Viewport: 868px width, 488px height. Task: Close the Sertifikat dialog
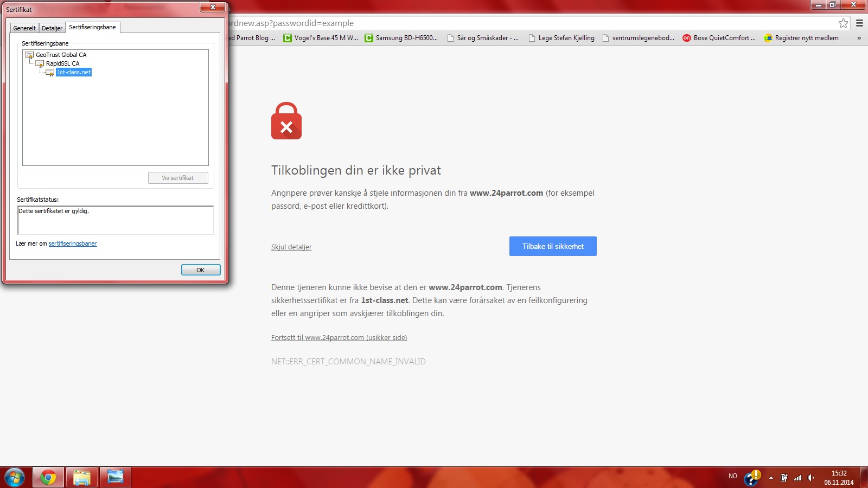pos(213,7)
